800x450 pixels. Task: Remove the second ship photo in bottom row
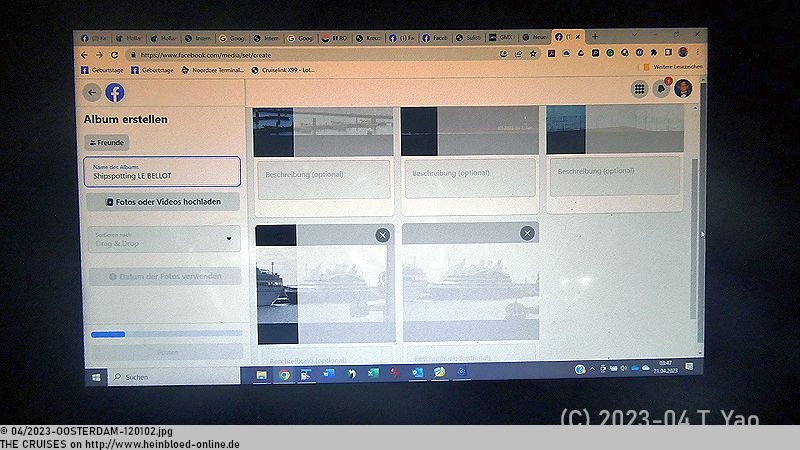tap(527, 233)
